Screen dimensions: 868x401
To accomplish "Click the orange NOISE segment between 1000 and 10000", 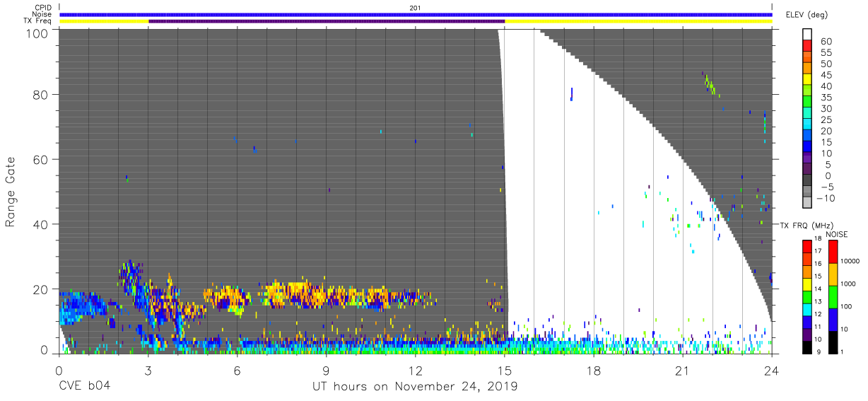I will pos(833,274).
